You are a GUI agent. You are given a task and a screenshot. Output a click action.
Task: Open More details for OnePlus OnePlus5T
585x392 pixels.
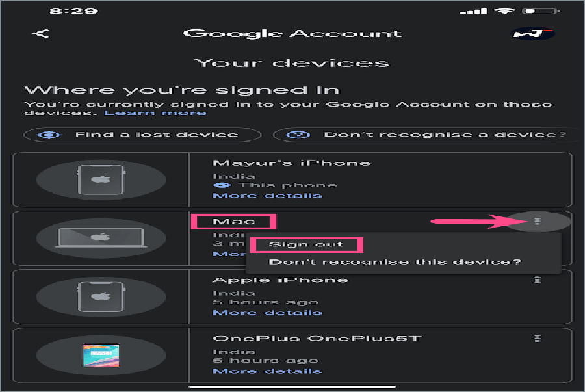pyautogui.click(x=267, y=371)
